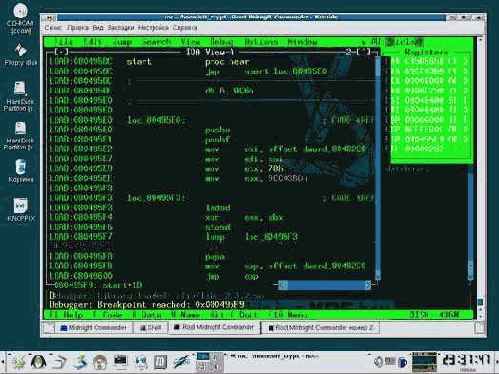
Task: Open the Правка menu in Konsole
Action: tap(78, 28)
